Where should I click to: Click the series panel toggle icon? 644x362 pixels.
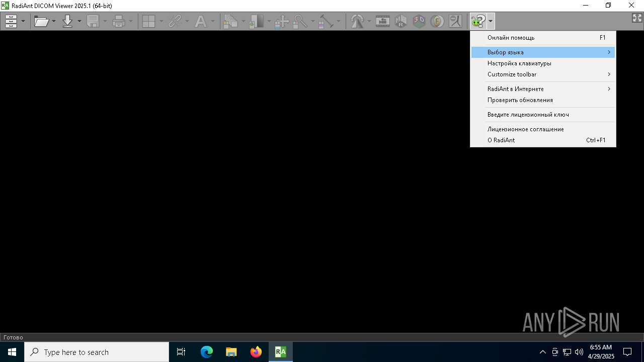coord(11,21)
